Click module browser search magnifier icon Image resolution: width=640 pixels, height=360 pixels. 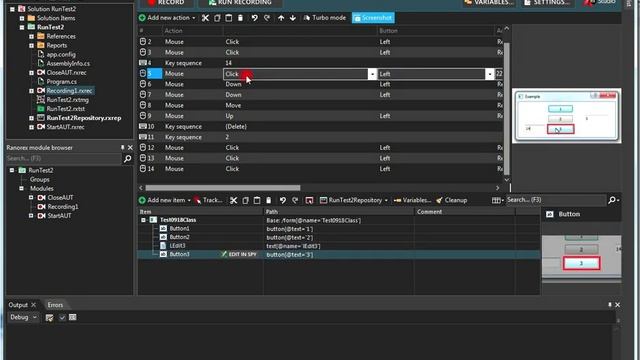(x=127, y=158)
